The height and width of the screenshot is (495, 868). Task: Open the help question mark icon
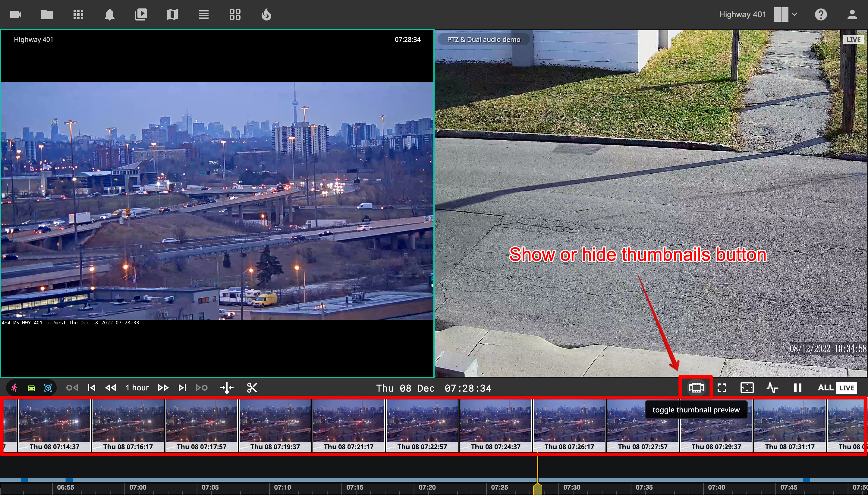pyautogui.click(x=821, y=14)
